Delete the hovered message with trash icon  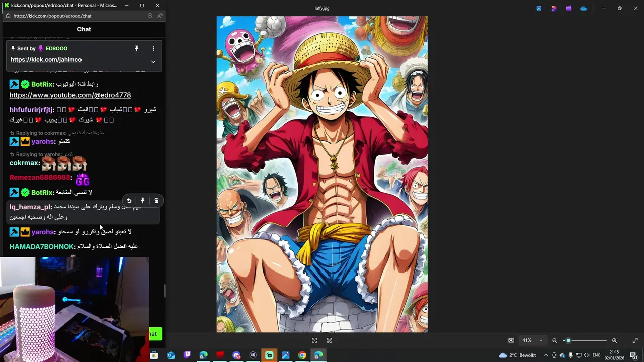(x=156, y=201)
